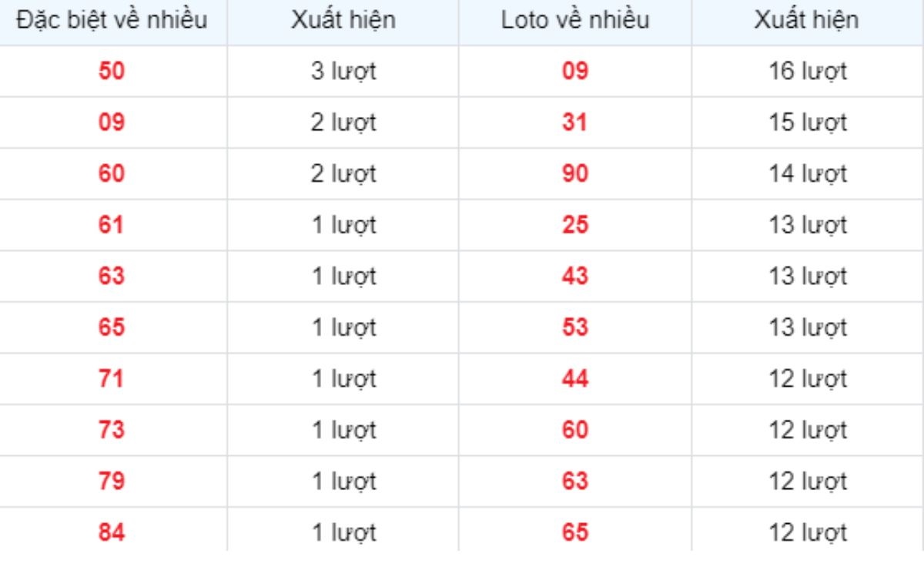Click number 53 in Loto column
Image resolution: width=924 pixels, height=567 pixels.
point(574,327)
